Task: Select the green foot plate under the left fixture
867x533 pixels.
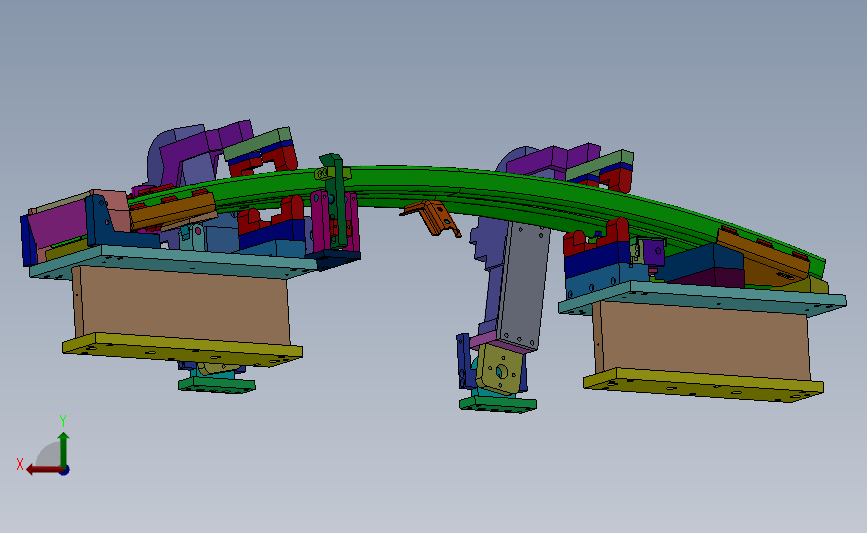Action: pyautogui.click(x=217, y=384)
